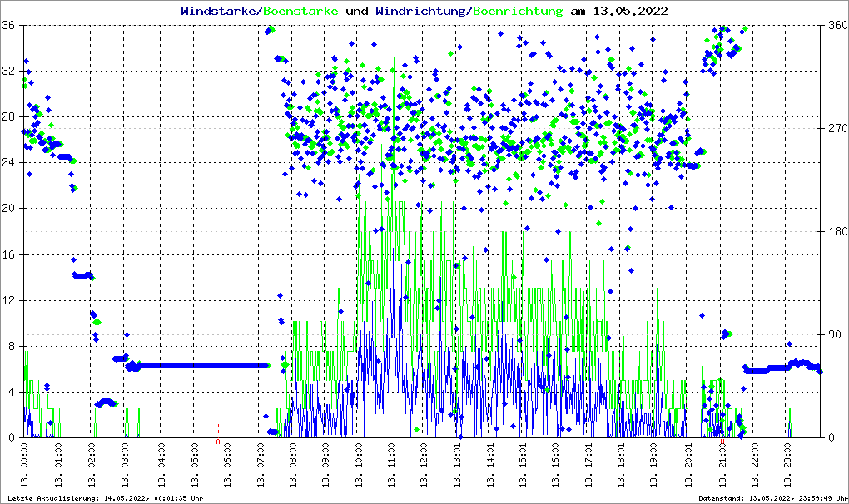Click the 'Datenstand' timestamp at bottom right
Screen dimensions: 849x504
coord(772,498)
